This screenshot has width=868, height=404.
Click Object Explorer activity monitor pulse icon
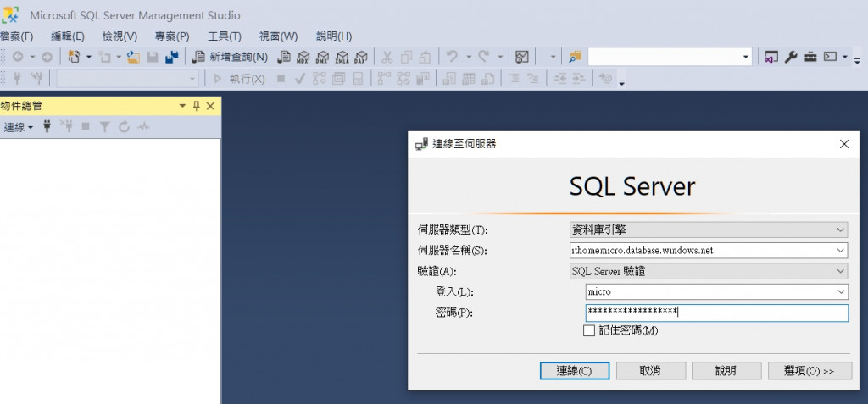(x=143, y=127)
